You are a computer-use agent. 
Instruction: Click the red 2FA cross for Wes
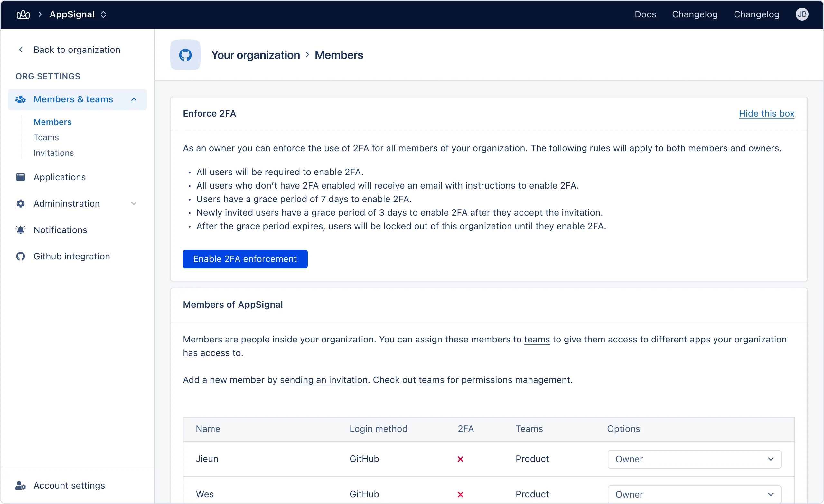[461, 494]
